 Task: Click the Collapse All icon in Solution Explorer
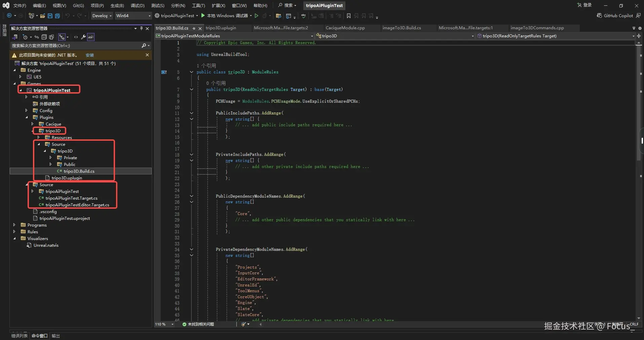coord(44,37)
